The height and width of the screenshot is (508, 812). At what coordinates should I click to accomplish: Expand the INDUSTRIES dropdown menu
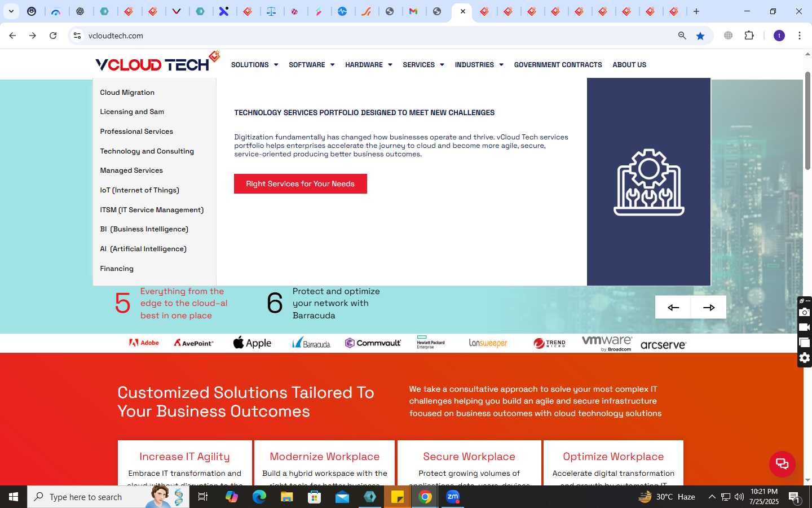click(479, 65)
